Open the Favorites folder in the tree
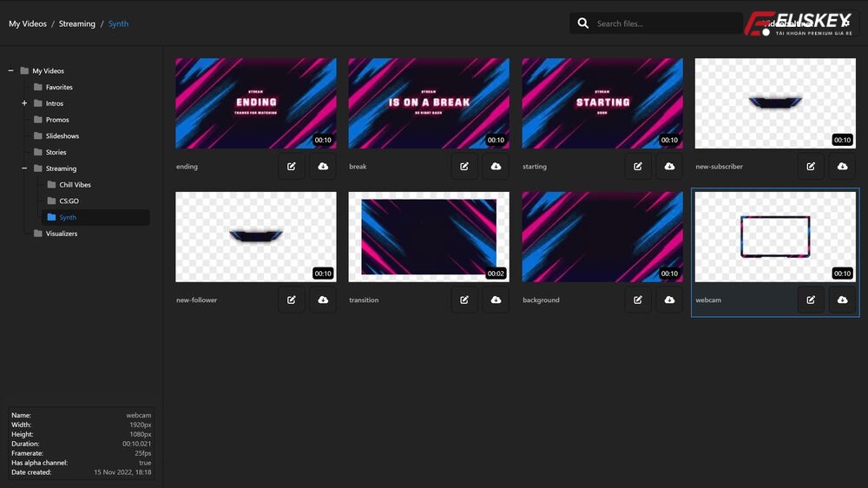Image resolution: width=868 pixels, height=488 pixels. click(59, 88)
